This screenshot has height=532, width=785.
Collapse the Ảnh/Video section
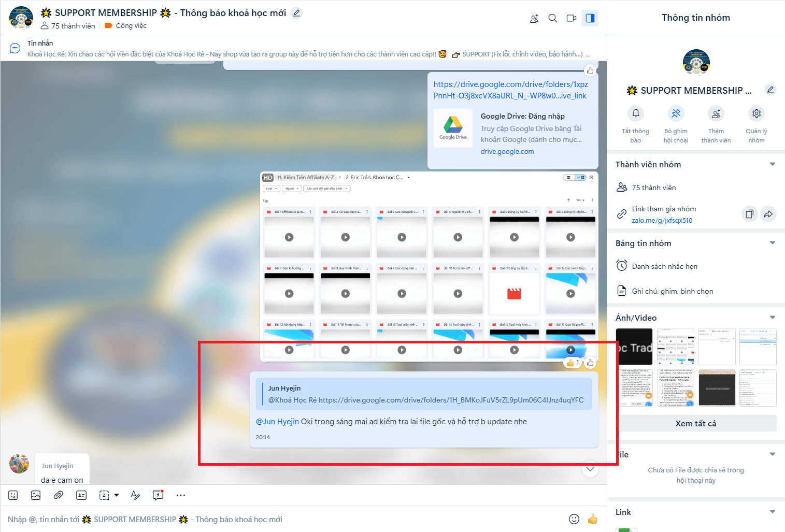772,318
